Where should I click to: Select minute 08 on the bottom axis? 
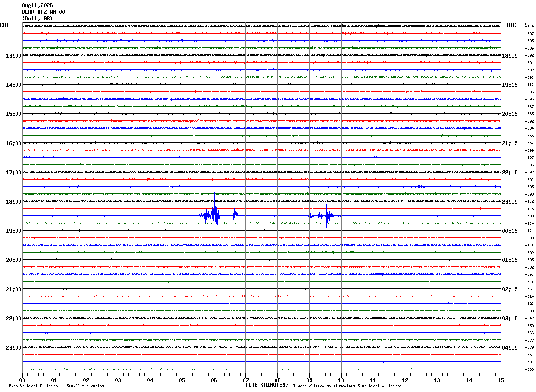tap(277, 380)
